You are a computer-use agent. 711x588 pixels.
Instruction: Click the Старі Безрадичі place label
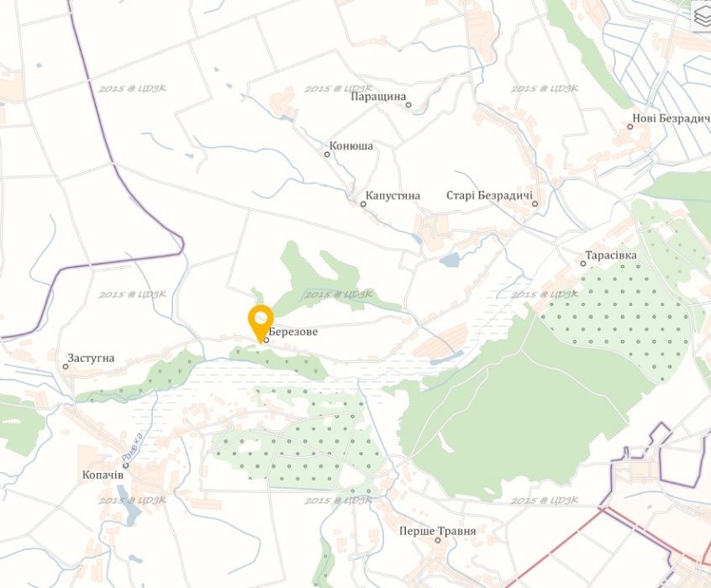(489, 196)
